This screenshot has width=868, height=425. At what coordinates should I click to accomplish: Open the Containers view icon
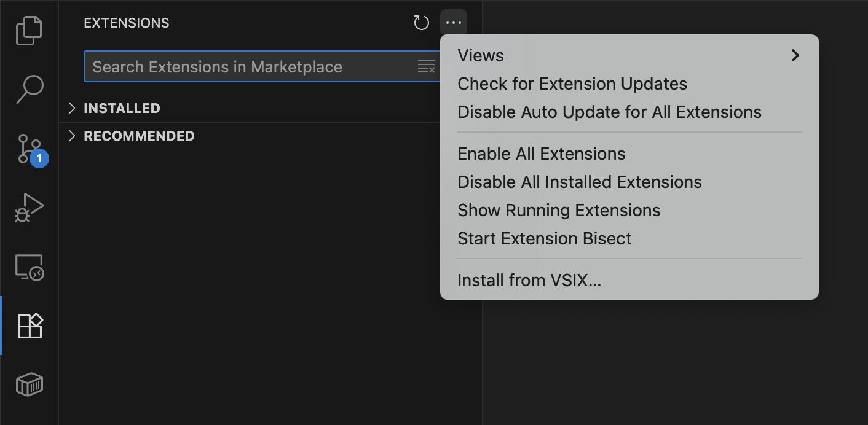click(x=29, y=385)
